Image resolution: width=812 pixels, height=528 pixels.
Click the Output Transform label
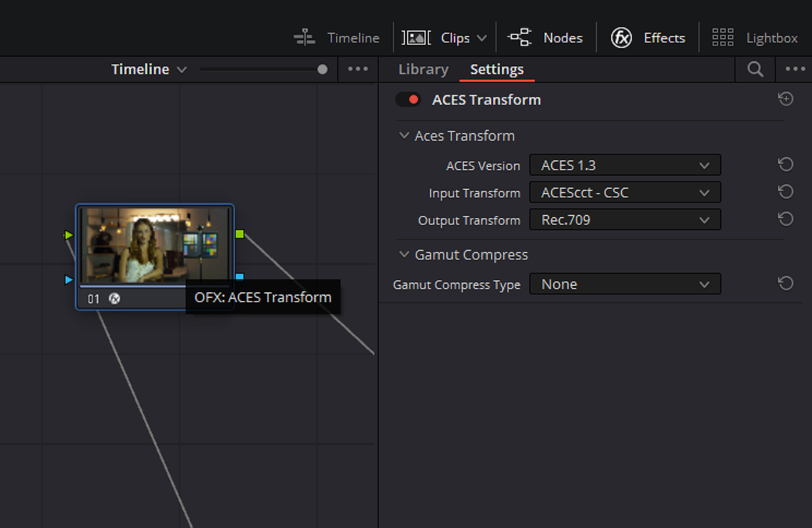click(469, 220)
